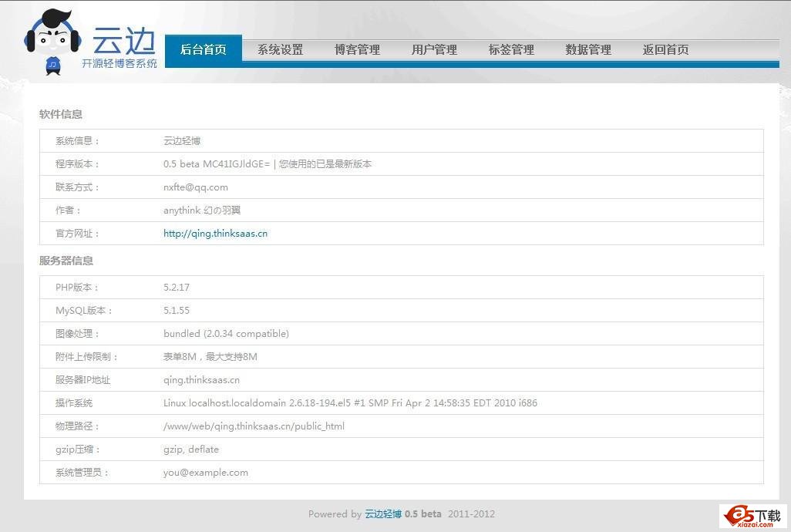Image resolution: width=791 pixels, height=532 pixels.
Task: Click the MySQL version value 5.1.55
Action: click(x=177, y=311)
